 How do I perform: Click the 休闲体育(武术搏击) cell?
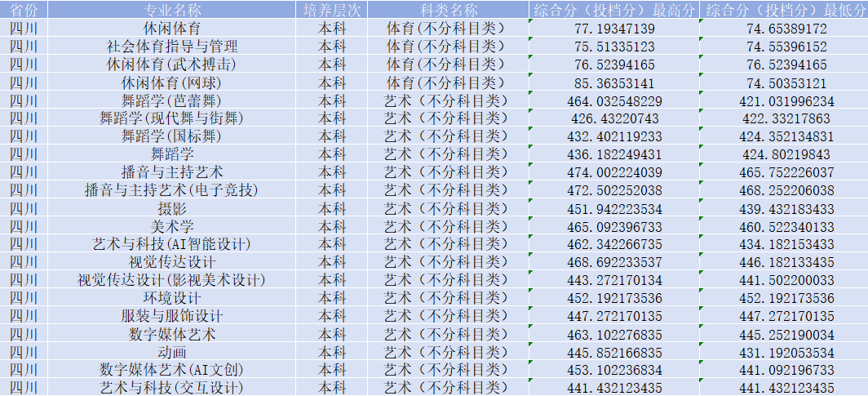click(x=172, y=65)
